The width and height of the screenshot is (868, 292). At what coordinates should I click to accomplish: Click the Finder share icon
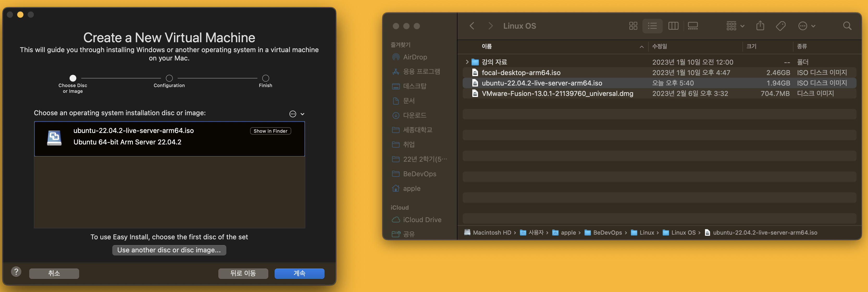(760, 26)
